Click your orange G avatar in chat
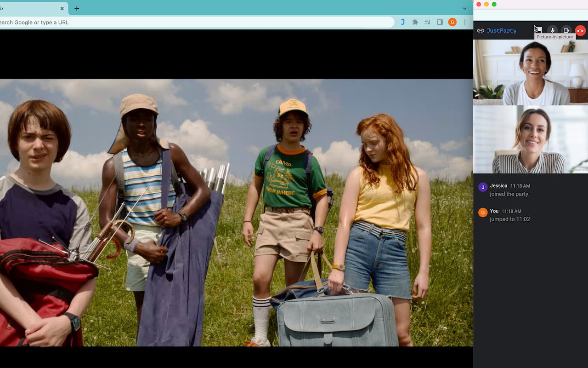Image resolution: width=588 pixels, height=368 pixels. tap(483, 212)
